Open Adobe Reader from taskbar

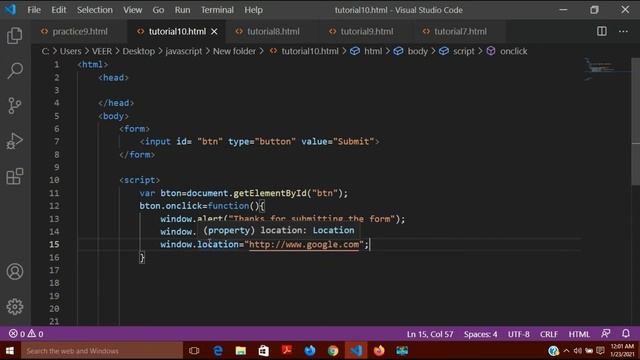[287, 350]
